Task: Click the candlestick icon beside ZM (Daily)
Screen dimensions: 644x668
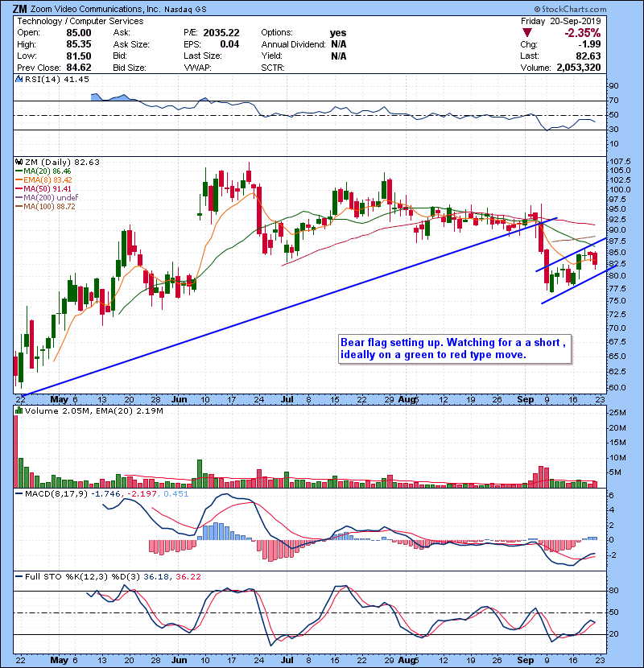Action: 19,163
